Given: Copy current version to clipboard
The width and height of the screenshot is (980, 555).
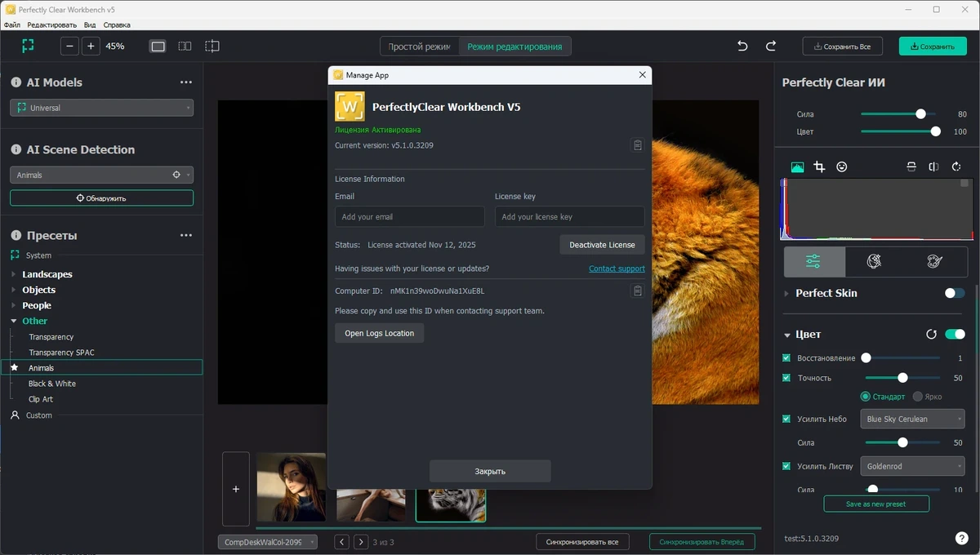Looking at the screenshot, I should (x=637, y=145).
